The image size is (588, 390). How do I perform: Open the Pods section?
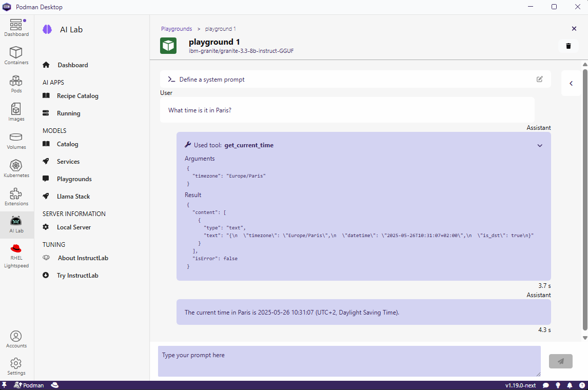click(16, 84)
